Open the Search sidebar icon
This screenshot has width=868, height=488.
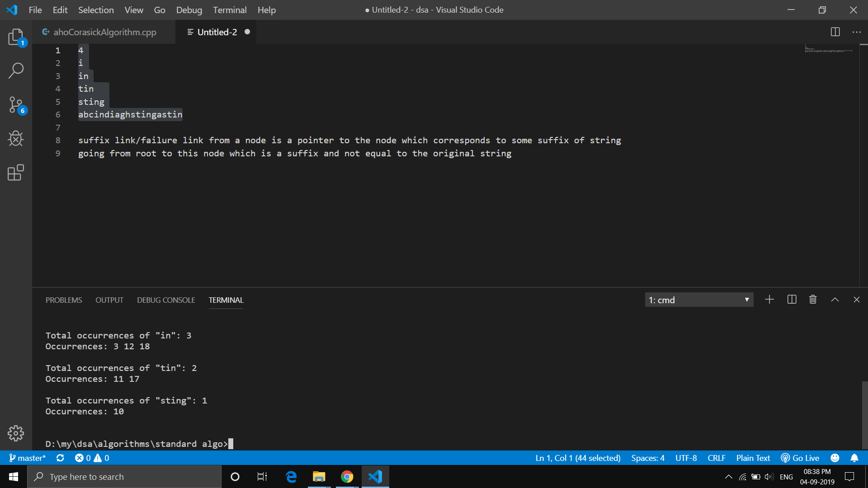[x=16, y=70]
